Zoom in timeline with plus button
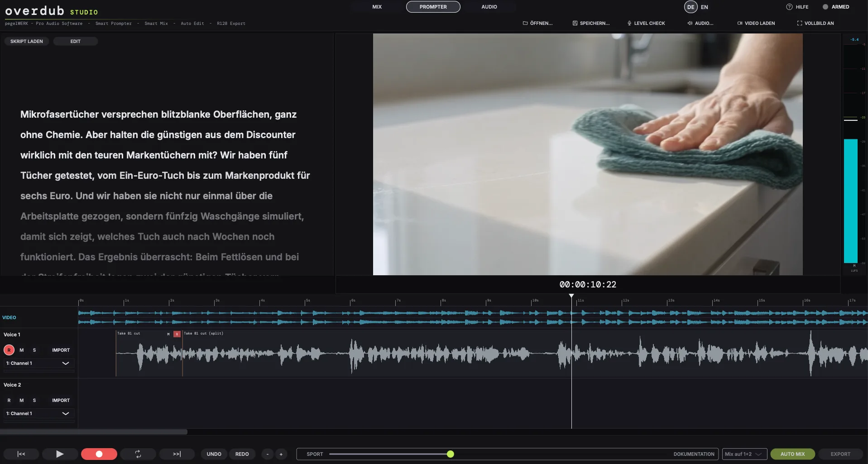Viewport: 868px width, 464px height. click(281, 454)
